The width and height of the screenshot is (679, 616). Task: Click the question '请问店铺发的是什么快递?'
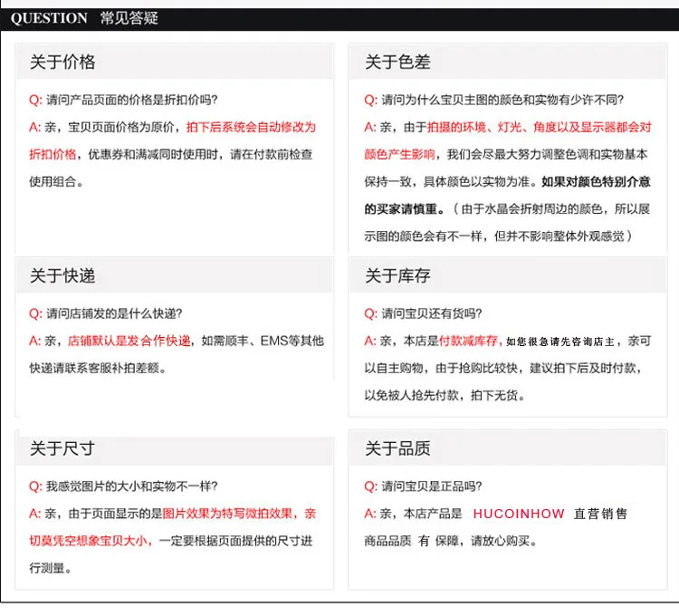pyautogui.click(x=114, y=313)
